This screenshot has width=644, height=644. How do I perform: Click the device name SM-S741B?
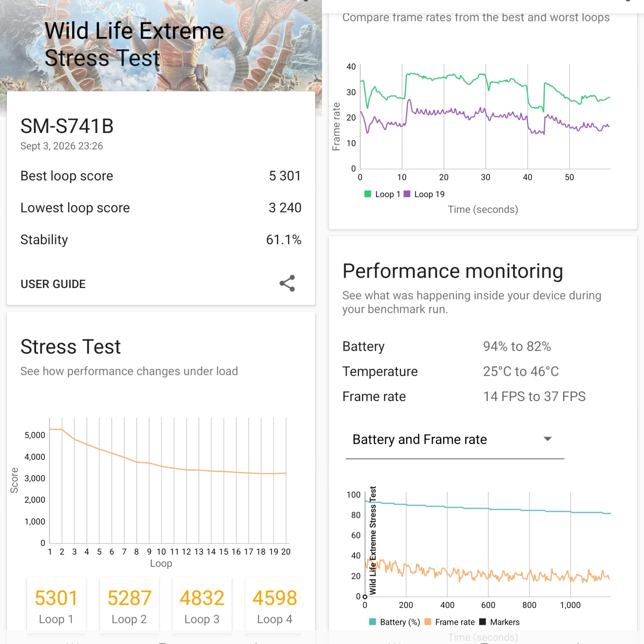(x=67, y=126)
